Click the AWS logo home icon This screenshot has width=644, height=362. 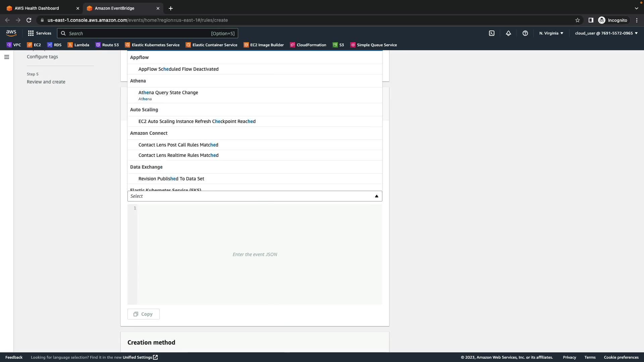coord(11,33)
